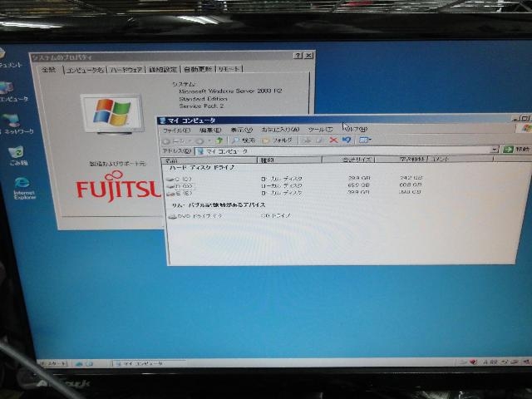The width and height of the screenshot is (532, 399).
Task: Sort by 種類 column header
Action: (290, 160)
